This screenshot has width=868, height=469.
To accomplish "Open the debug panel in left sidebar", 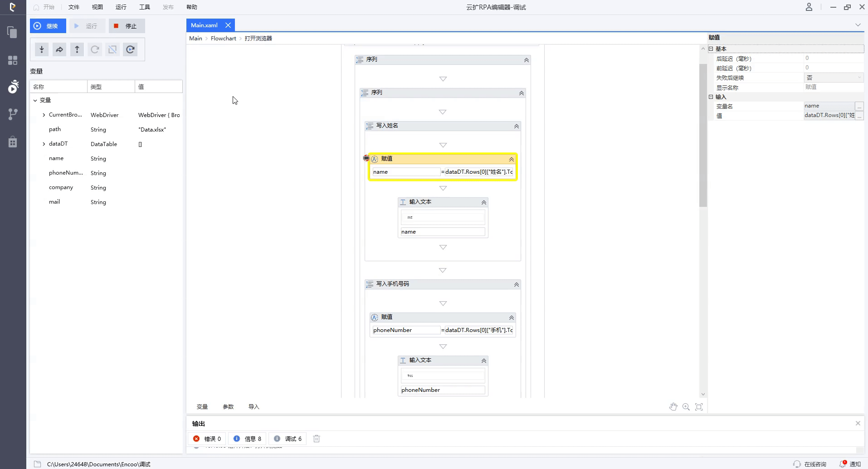I will point(13,86).
